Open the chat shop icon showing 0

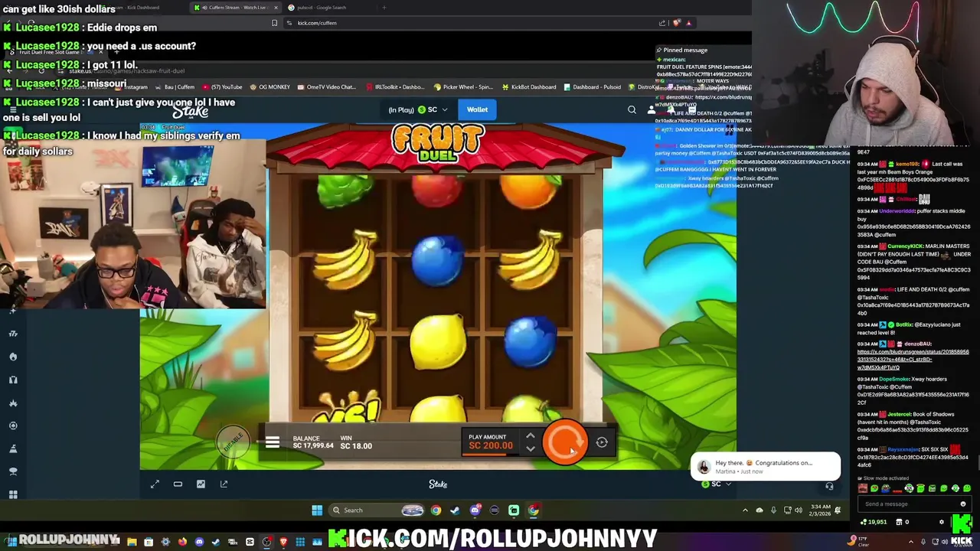[x=902, y=522]
